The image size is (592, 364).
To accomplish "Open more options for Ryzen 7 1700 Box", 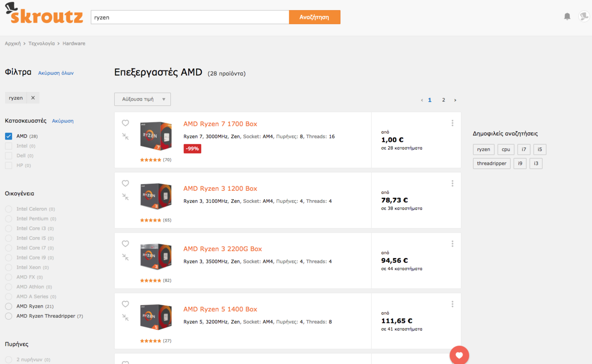I will tap(452, 123).
